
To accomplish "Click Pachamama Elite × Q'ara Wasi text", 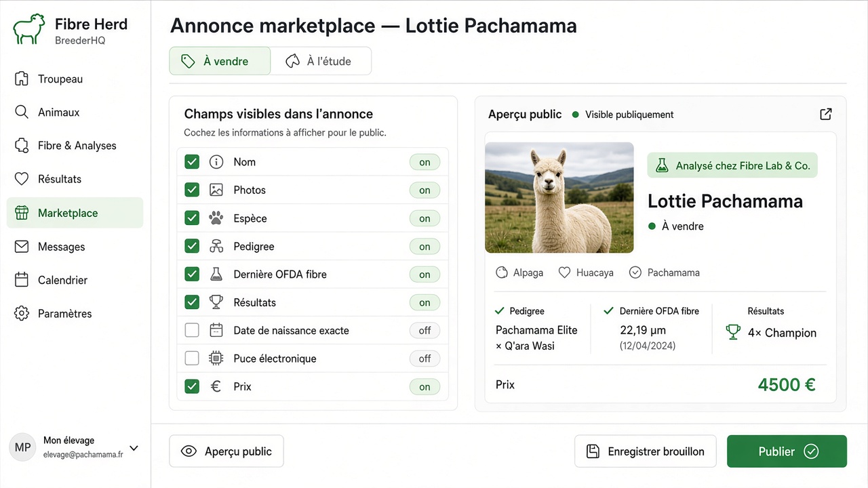I will [x=536, y=338].
